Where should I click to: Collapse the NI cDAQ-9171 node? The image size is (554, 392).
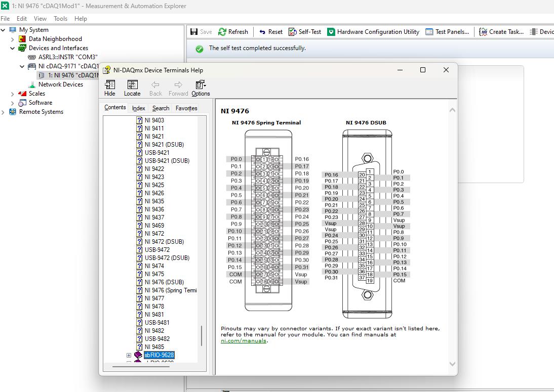click(22, 66)
